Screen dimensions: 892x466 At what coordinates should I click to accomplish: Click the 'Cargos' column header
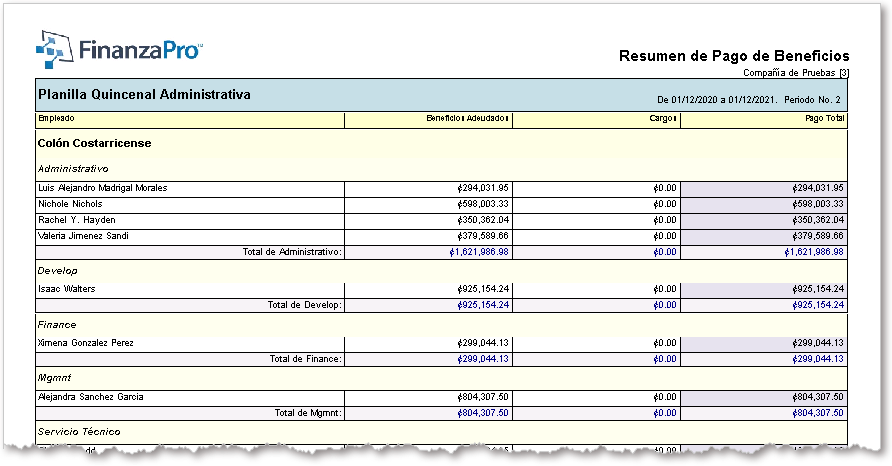point(663,118)
